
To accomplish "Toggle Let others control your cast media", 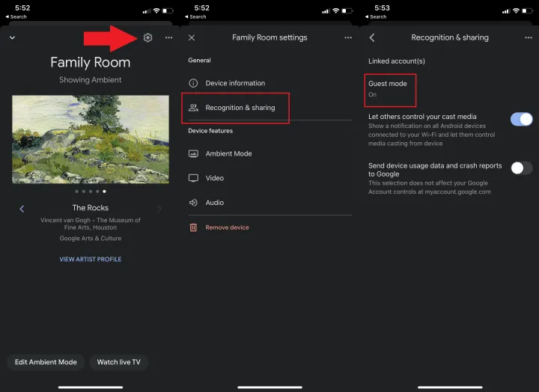I will pos(521,119).
